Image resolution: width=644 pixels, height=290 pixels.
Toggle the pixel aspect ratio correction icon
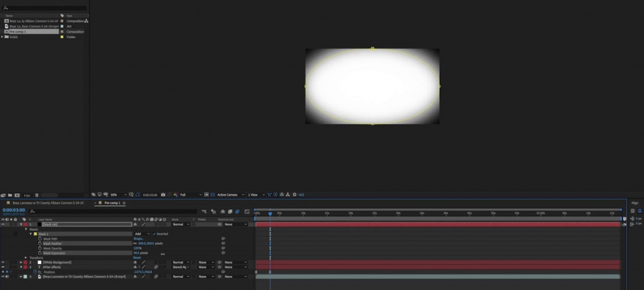coord(270,194)
